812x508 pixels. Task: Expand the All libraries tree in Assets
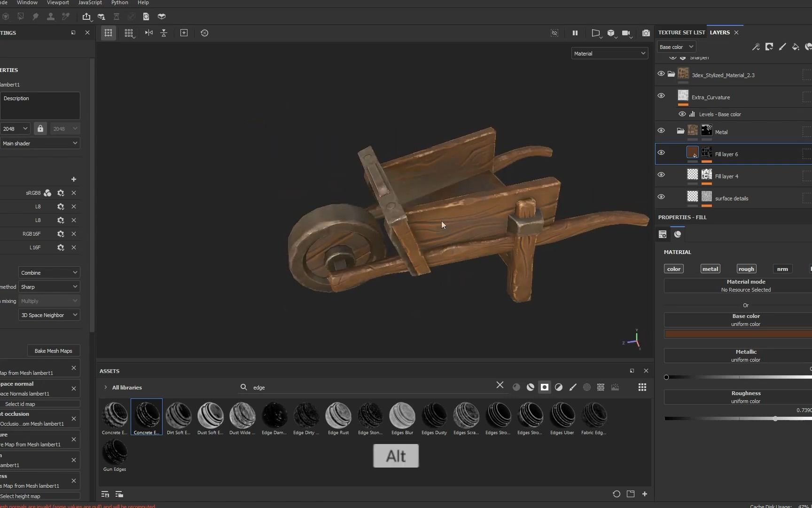105,387
